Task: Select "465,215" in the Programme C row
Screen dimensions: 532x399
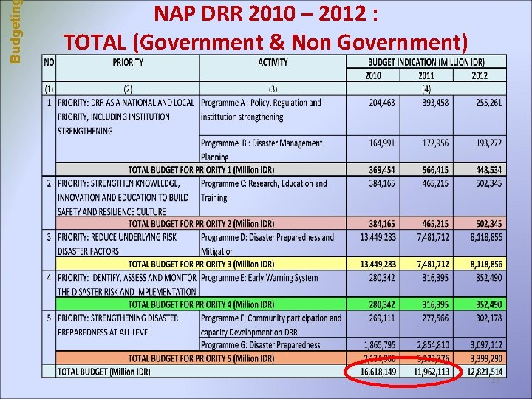Action: point(435,183)
